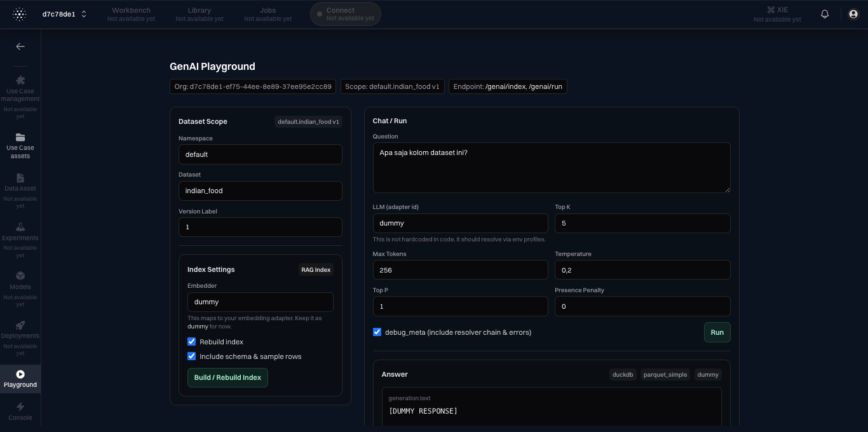Click the duckdb tag in Answer
The width and height of the screenshot is (868, 432).
tap(623, 375)
